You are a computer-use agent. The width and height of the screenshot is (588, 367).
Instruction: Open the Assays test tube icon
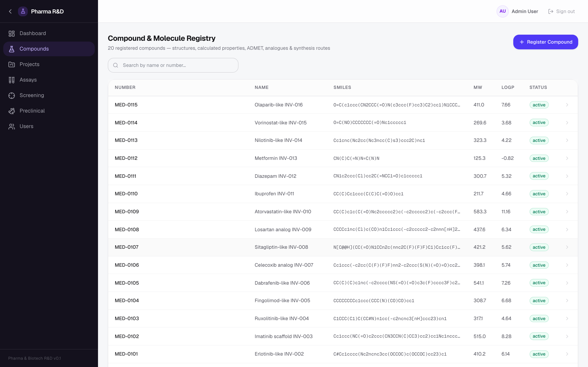12,80
